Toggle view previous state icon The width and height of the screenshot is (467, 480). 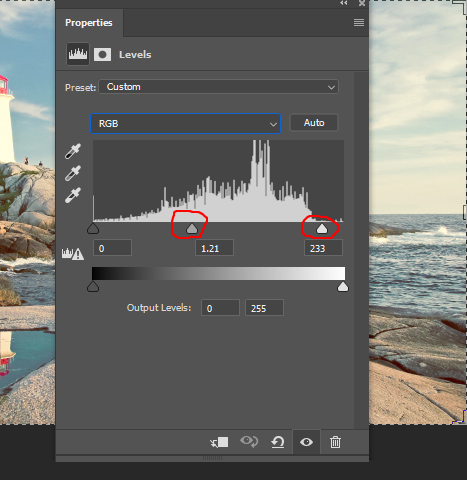click(x=249, y=442)
